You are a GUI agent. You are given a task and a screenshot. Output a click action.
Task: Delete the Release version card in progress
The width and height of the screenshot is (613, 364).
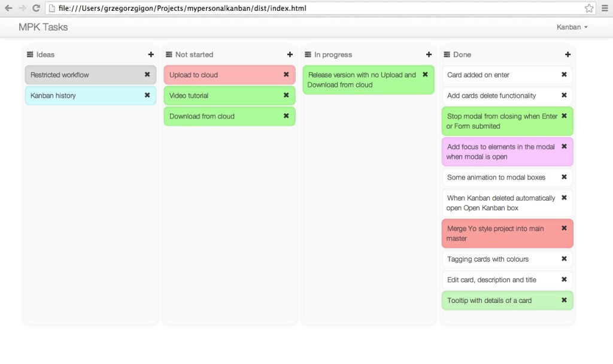[425, 75]
